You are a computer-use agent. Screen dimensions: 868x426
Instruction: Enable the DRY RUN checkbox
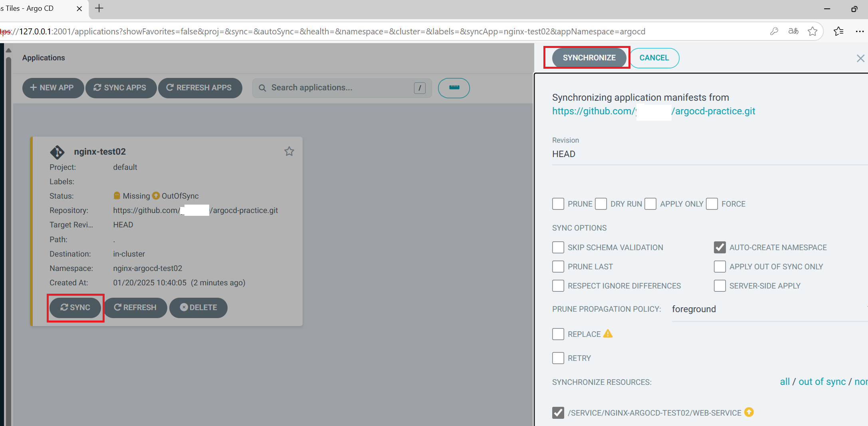601,204
